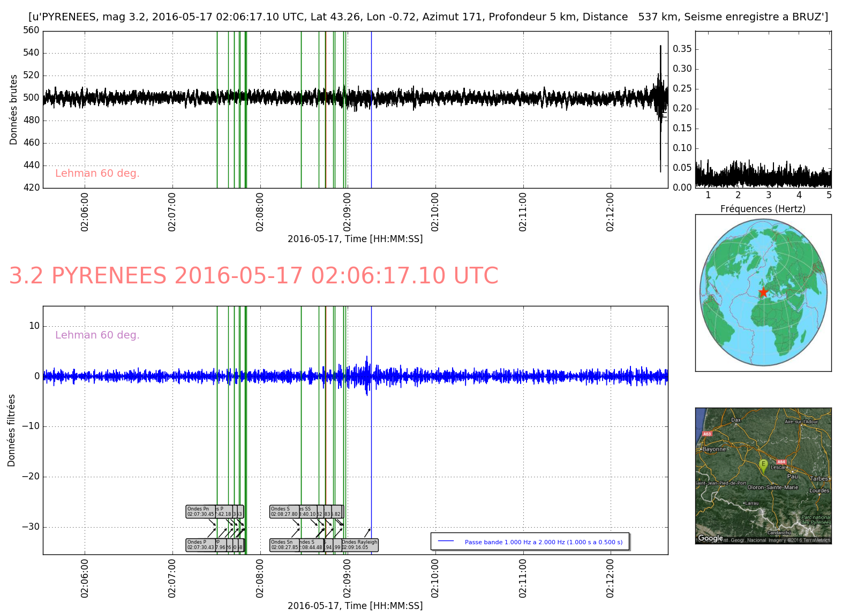The image size is (857, 616).
Task: Click the blue Rayleigh line in filtered plot
Action: point(371,429)
